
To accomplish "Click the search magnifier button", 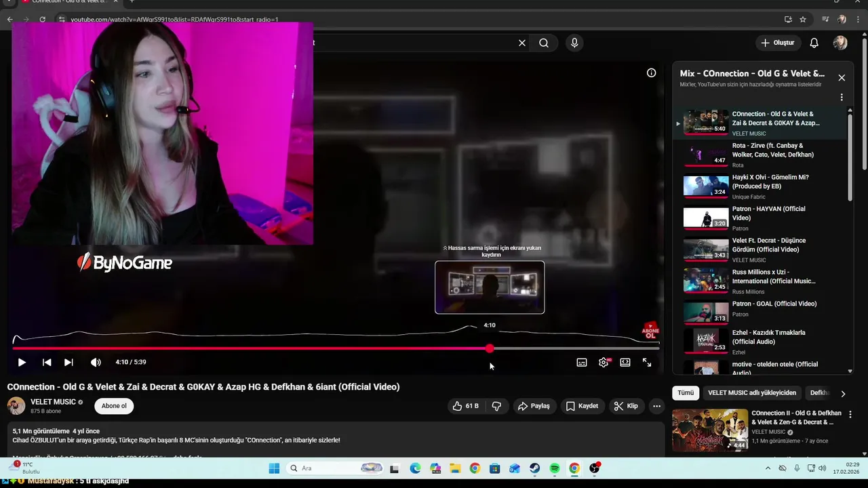I will [x=544, y=43].
